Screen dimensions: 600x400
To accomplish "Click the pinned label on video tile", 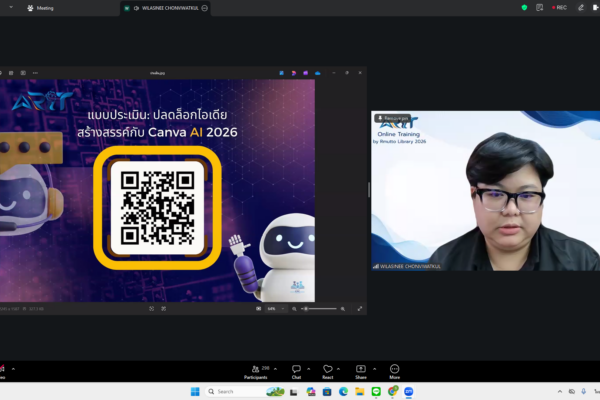I will pos(393,118).
